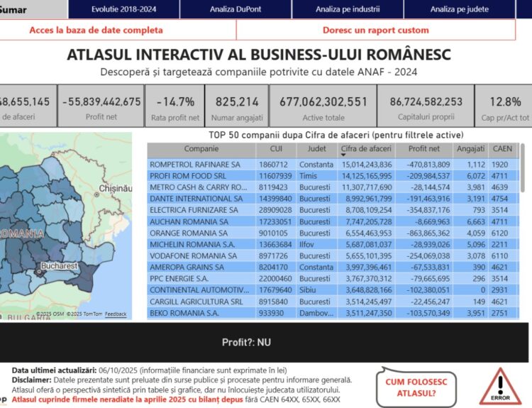Viewport: 532px width, 408px height.
Task: Select the ORANGE ROMANIA SA row
Action: click(x=201, y=233)
